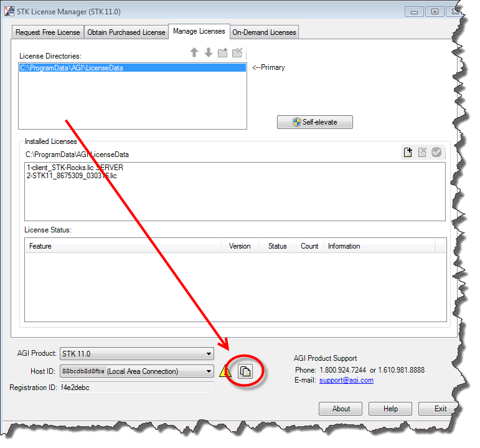This screenshot has height=448, width=480.
Task: Click STK License Manager title bar icon
Action: (9, 11)
